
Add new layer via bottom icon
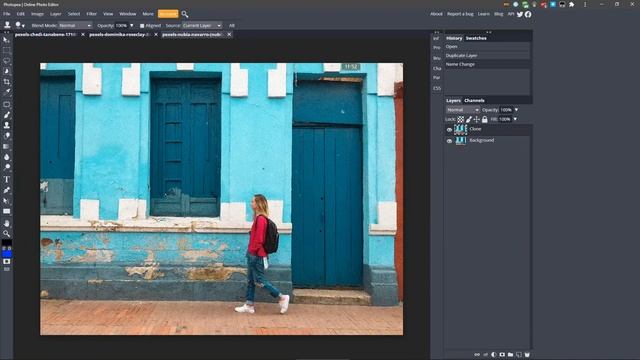click(x=518, y=355)
